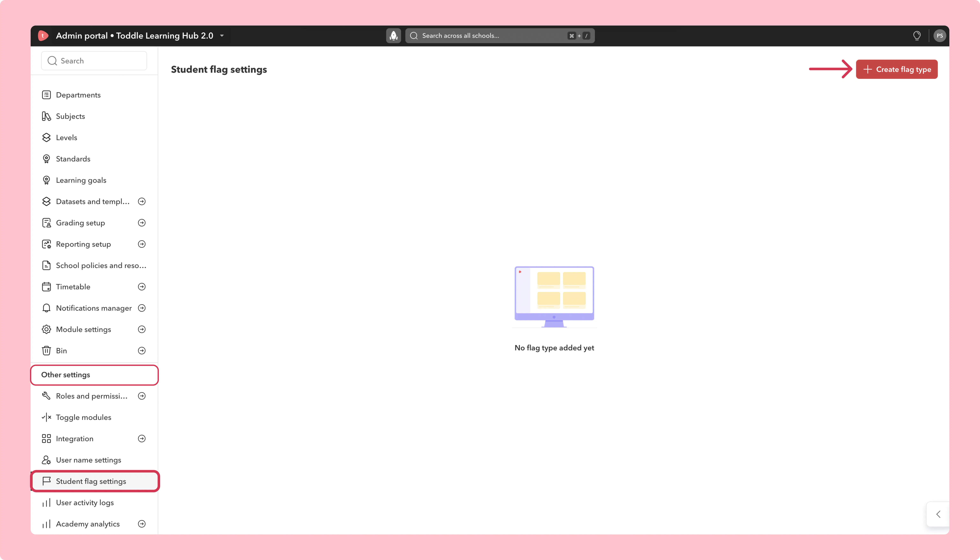980x560 pixels.
Task: Click the Grading setup icon
Action: 47,223
